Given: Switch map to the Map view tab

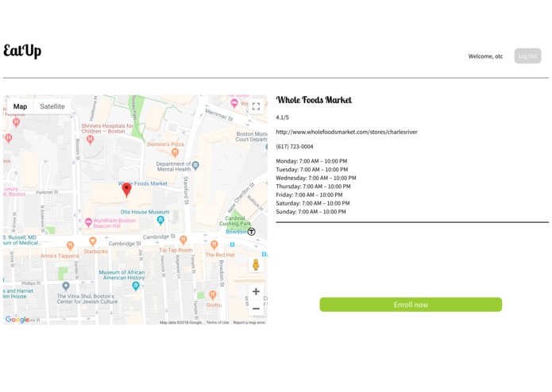Looking at the screenshot, I should pyautogui.click(x=20, y=106).
